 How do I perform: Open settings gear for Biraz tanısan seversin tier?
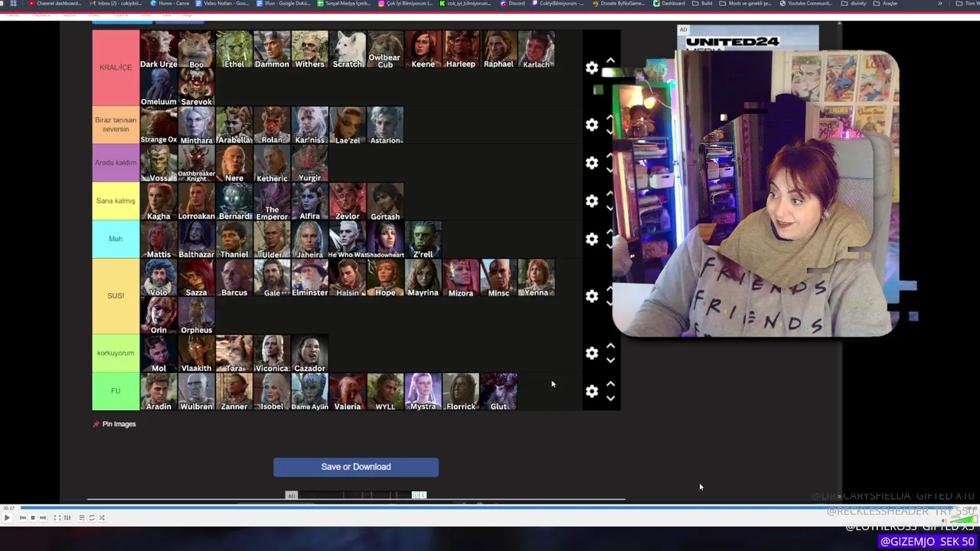click(592, 125)
